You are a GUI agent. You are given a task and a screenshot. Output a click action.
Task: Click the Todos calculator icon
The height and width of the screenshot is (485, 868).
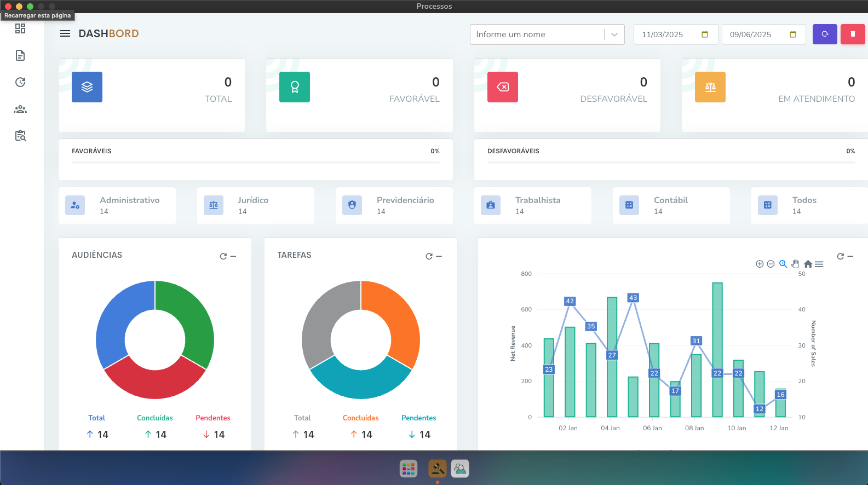point(768,205)
